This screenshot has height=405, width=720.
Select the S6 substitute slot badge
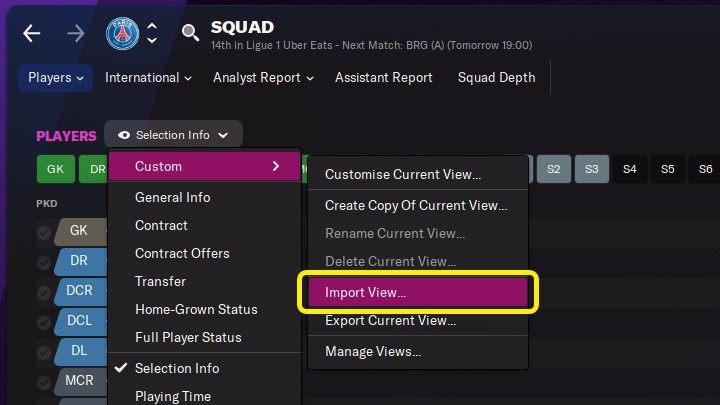pos(705,169)
